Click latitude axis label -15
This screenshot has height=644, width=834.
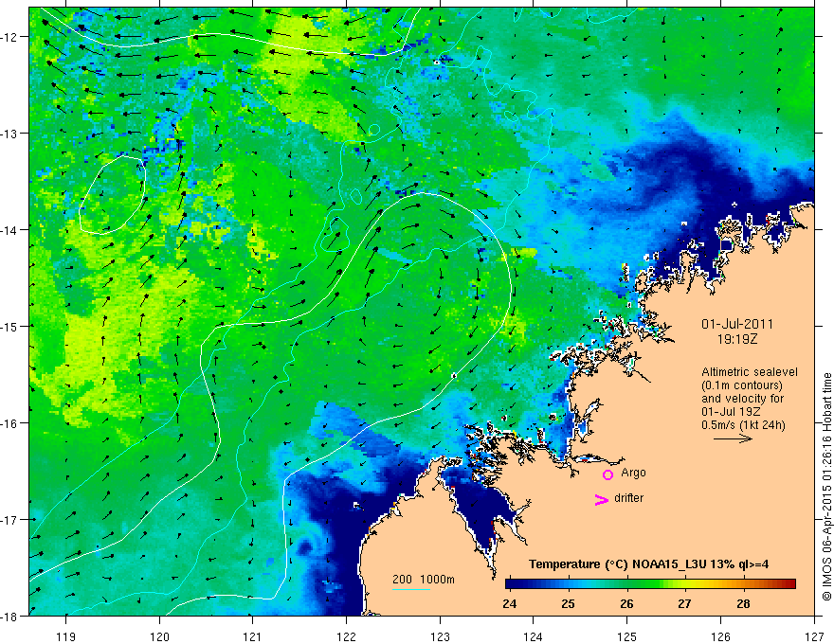pyautogui.click(x=9, y=326)
